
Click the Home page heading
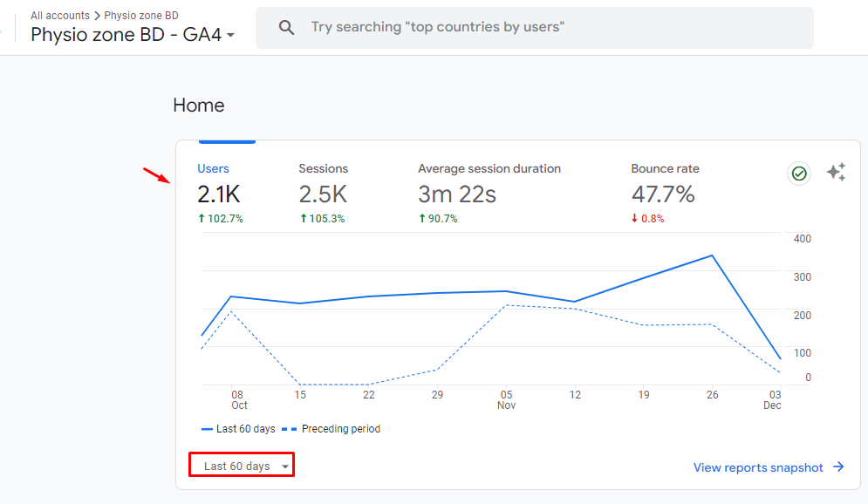point(199,106)
